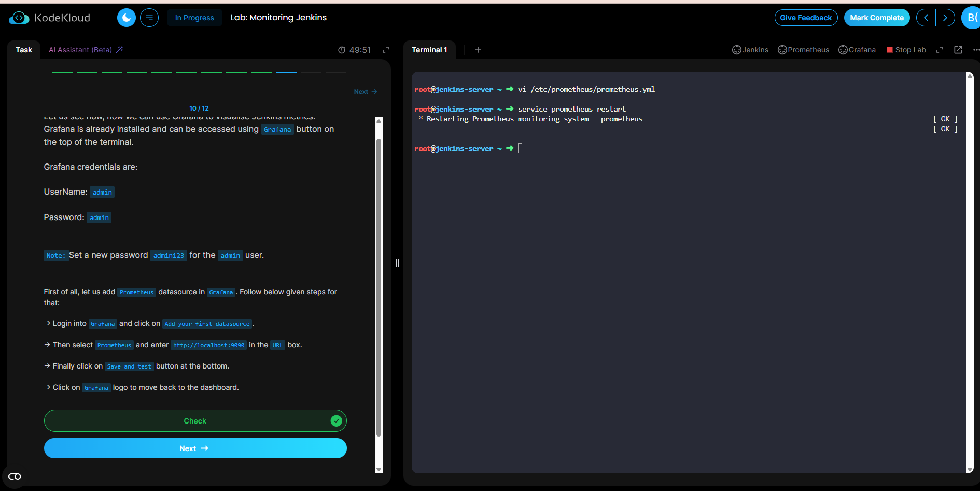Screen dimensions: 980x491
Task: Add a new terminal tab
Action: pos(478,50)
